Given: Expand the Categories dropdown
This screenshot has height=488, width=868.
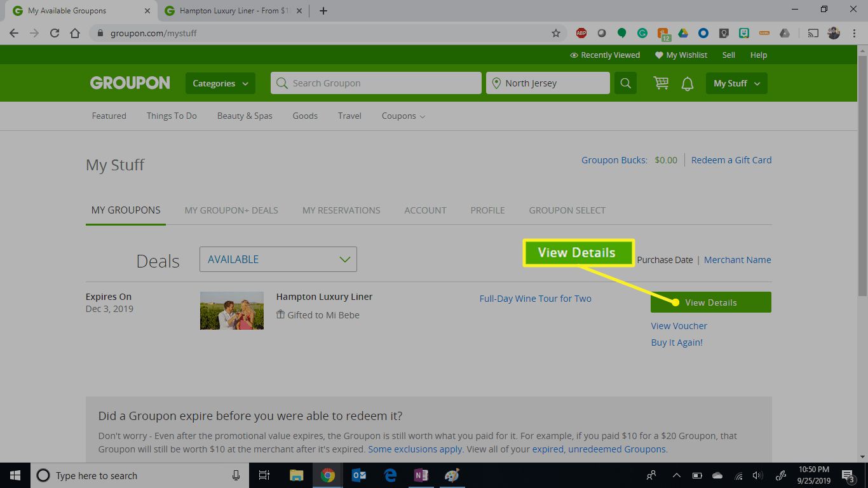Looking at the screenshot, I should 220,83.
